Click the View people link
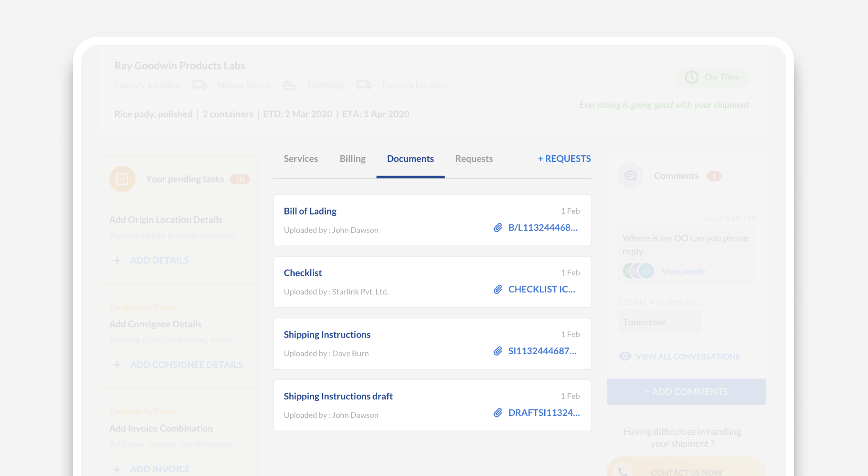 [x=684, y=271]
